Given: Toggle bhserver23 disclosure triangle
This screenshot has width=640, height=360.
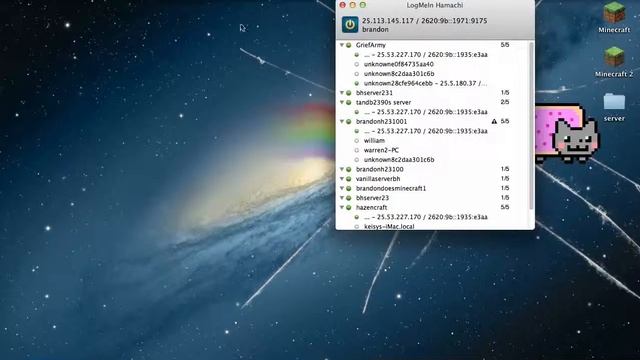Looking at the screenshot, I should tap(342, 198).
